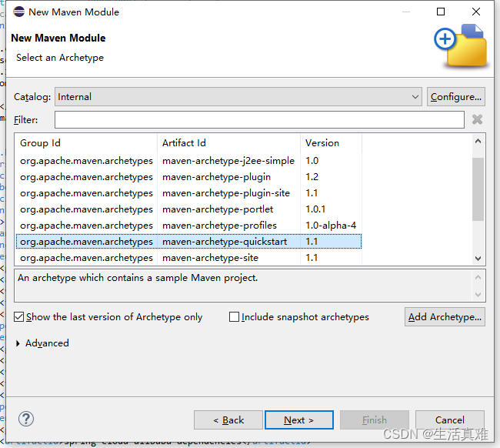The height and width of the screenshot is (448, 500).
Task: Sort by the Group Id column header
Action: (86, 143)
